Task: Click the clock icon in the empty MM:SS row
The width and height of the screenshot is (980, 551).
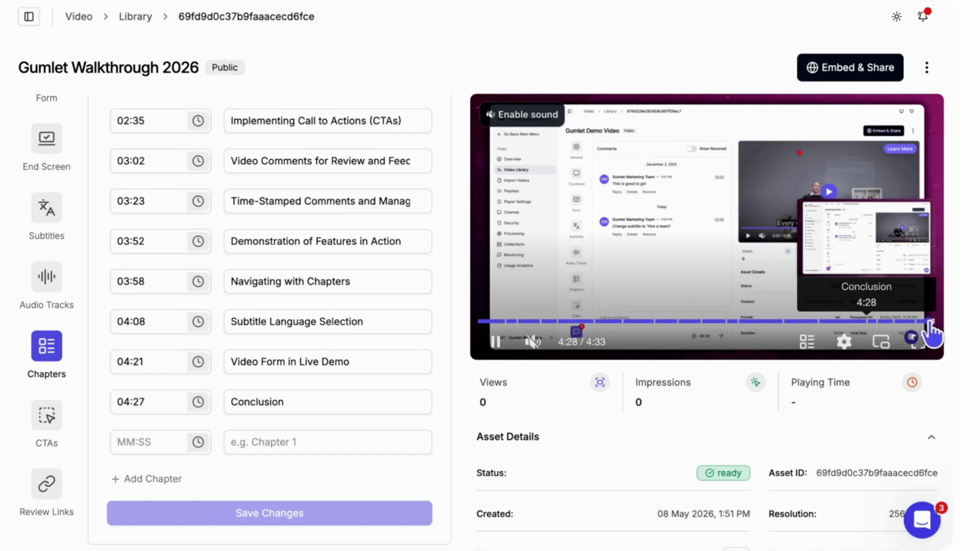Action: (x=198, y=442)
